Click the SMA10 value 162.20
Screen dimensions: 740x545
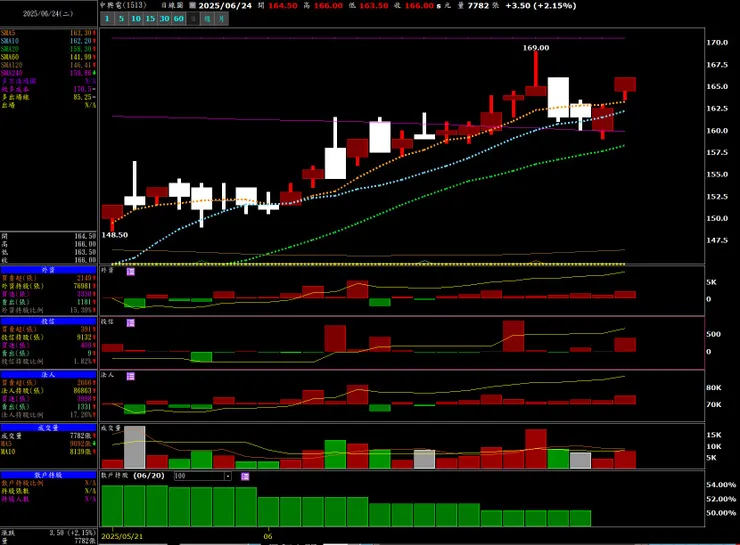point(81,41)
